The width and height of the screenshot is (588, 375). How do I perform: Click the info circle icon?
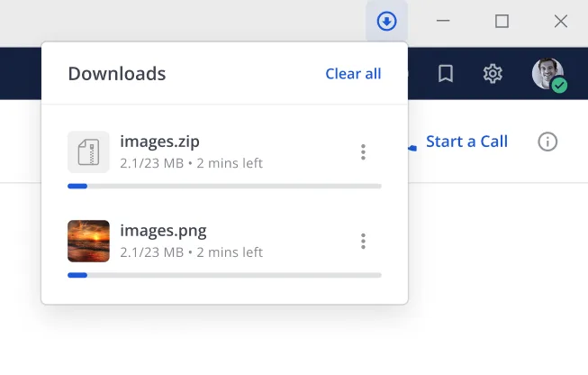tap(547, 142)
